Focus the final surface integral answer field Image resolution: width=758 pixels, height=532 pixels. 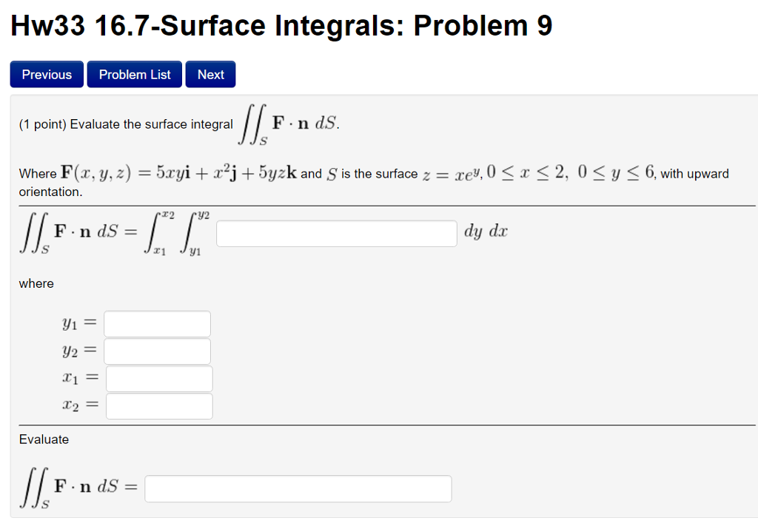[298, 488]
